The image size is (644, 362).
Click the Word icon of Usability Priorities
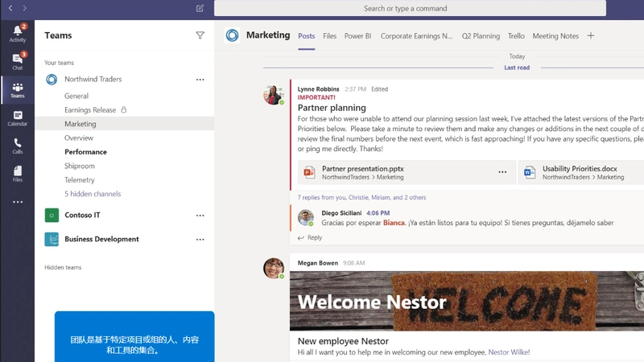click(x=530, y=172)
